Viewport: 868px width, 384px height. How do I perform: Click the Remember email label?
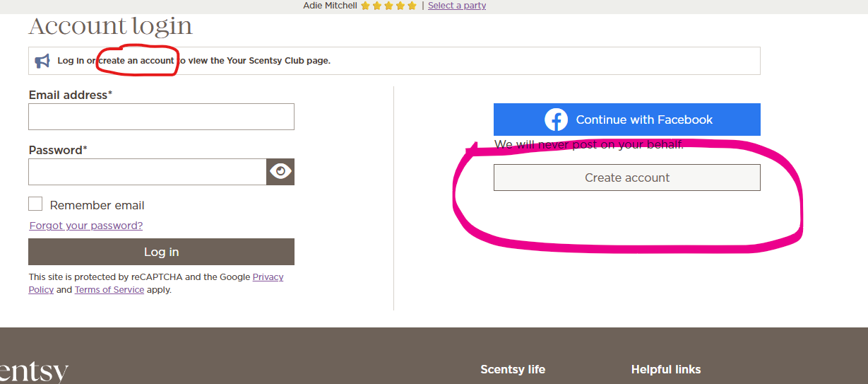coord(97,205)
